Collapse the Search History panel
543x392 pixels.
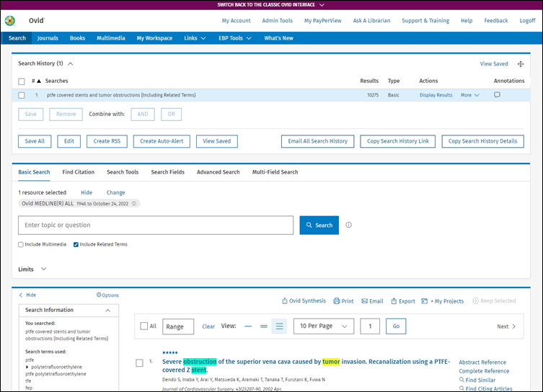[x=70, y=63]
